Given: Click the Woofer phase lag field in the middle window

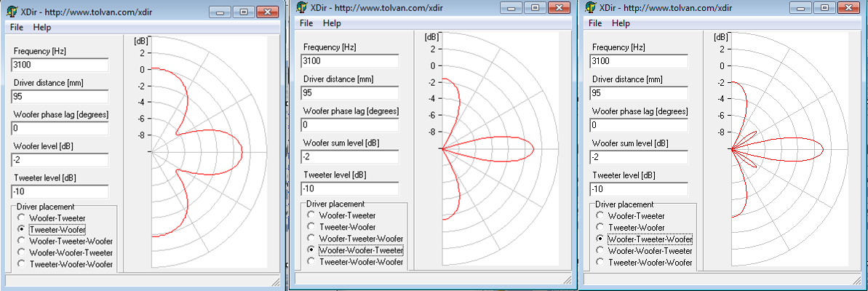Looking at the screenshot, I should [350, 124].
